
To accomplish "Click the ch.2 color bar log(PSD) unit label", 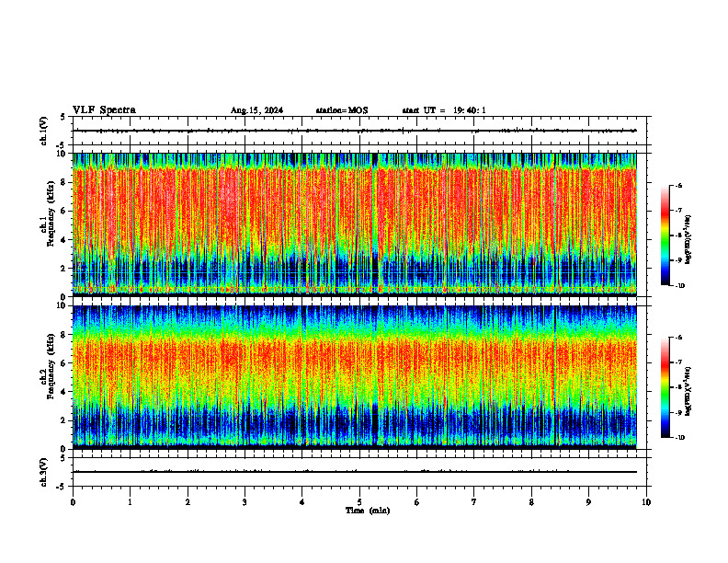I will click(689, 391).
